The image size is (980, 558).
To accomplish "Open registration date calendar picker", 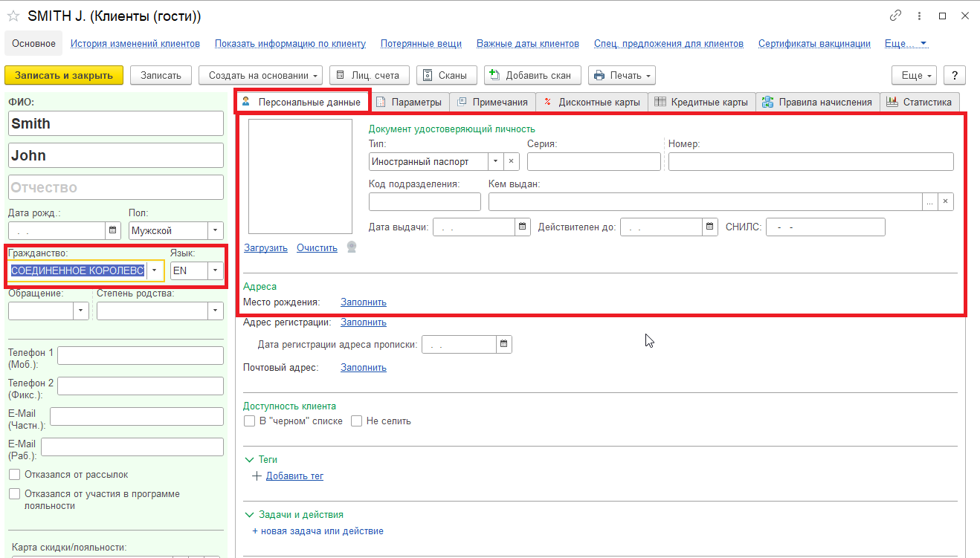I will click(x=504, y=344).
